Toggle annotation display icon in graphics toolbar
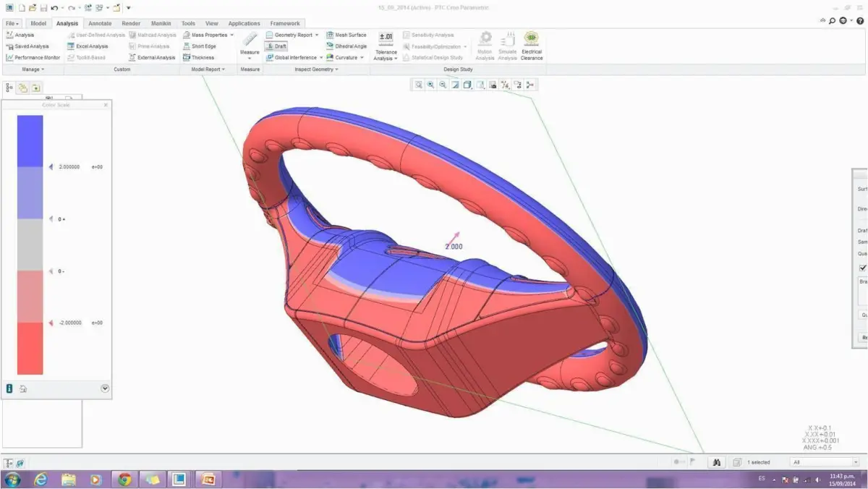Screen dimensions: 868x489 [x=517, y=85]
